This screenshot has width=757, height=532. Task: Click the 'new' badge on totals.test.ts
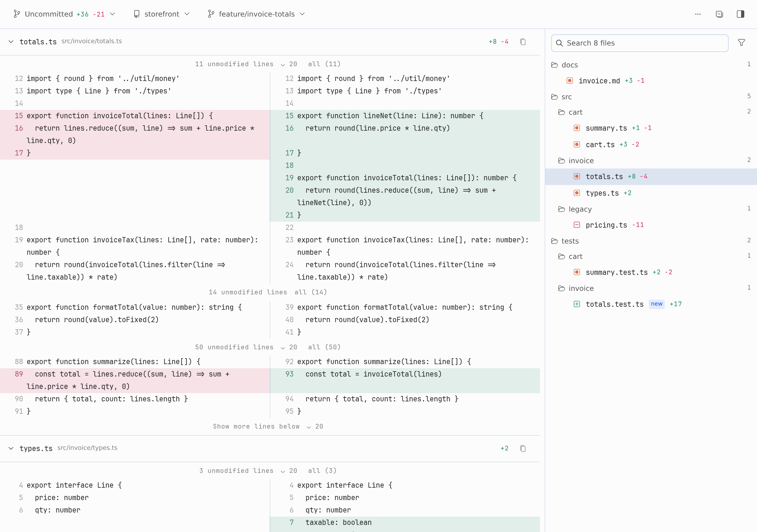point(656,304)
